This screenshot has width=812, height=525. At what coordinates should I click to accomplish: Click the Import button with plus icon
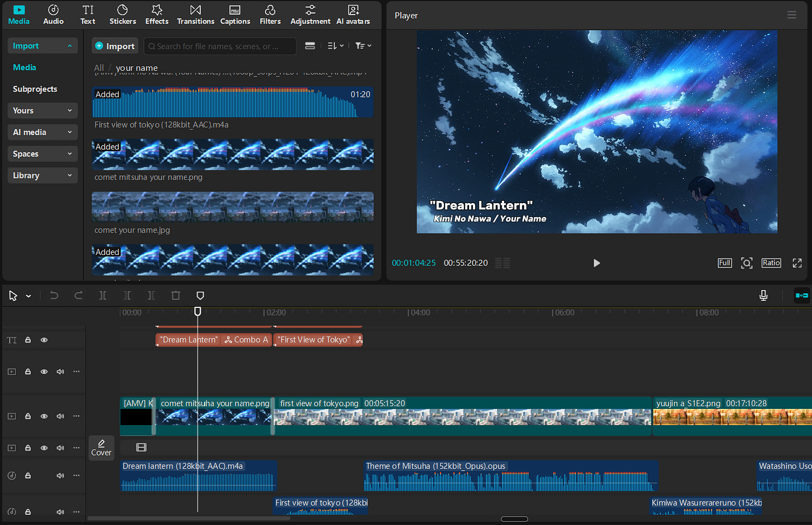pyautogui.click(x=115, y=46)
